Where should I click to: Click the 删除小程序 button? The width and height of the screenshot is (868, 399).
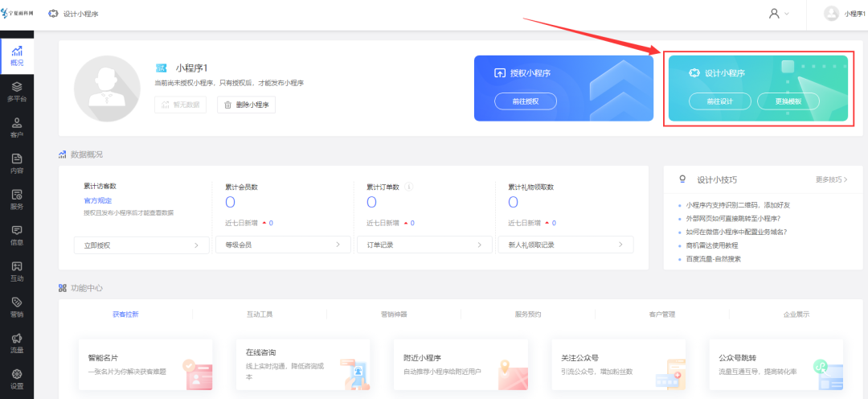pos(247,105)
